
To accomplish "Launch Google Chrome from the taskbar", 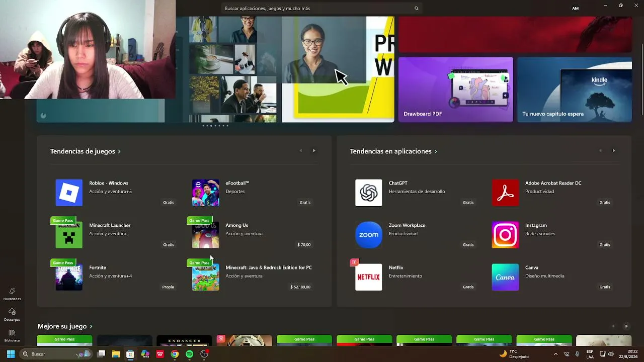I will coord(175,354).
